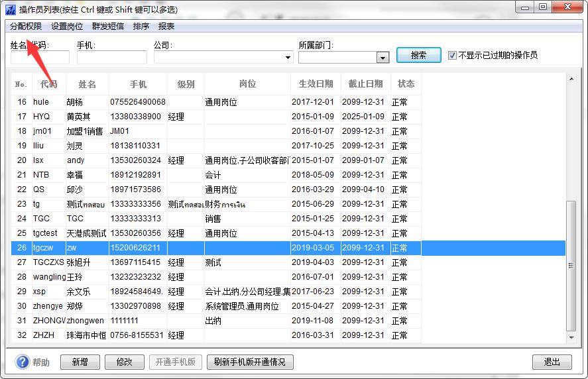Expand the 公司 company dropdown
This screenshot has width=588, height=379.
[288, 58]
